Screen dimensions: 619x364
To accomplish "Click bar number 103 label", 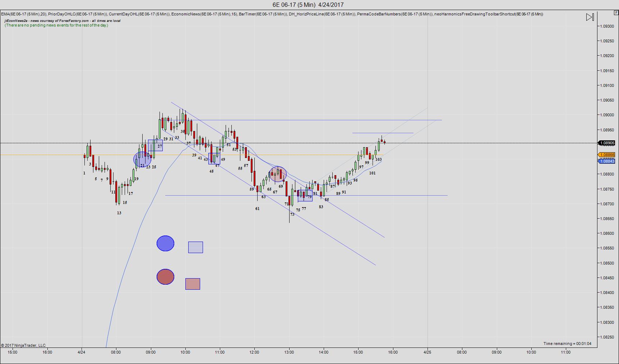I will [x=378, y=159].
